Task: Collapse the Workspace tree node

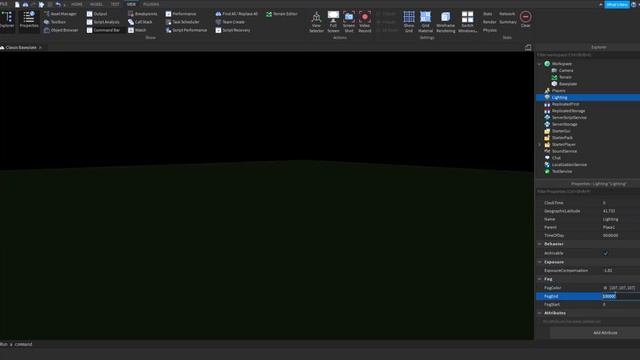Action: [x=540, y=64]
